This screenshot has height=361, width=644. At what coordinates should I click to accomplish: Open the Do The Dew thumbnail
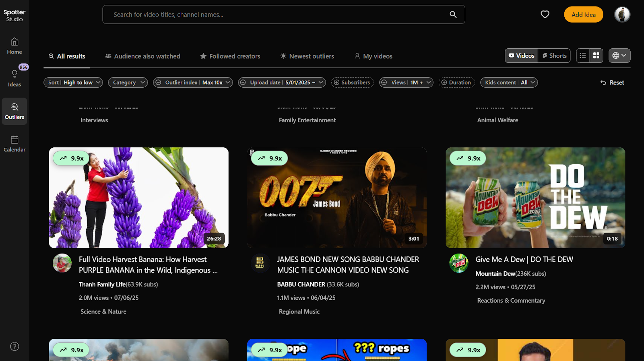pos(535,198)
